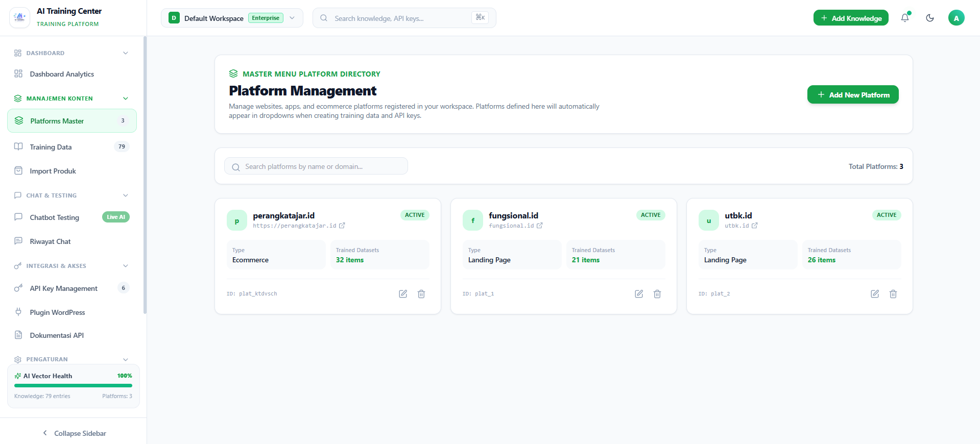Screen dimensions: 980x444
Task: Open user avatar menu
Action: (957, 18)
